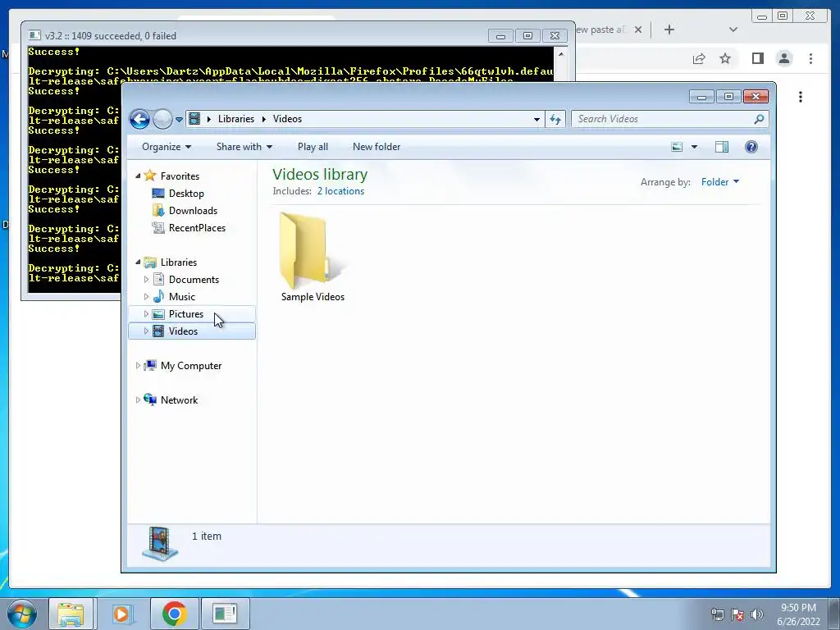Select the Libraries breadcrumb in address bar
The width and height of the screenshot is (840, 630).
(x=235, y=119)
